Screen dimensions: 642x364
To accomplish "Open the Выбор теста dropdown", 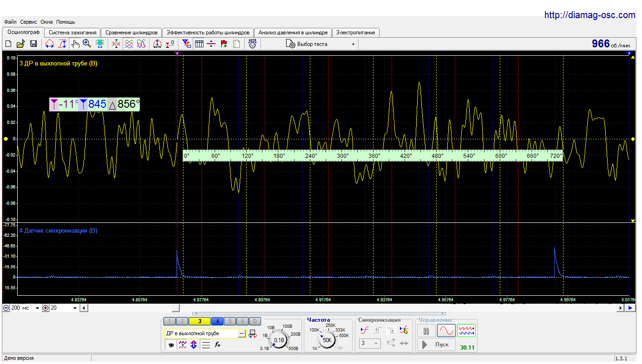I will [321, 44].
